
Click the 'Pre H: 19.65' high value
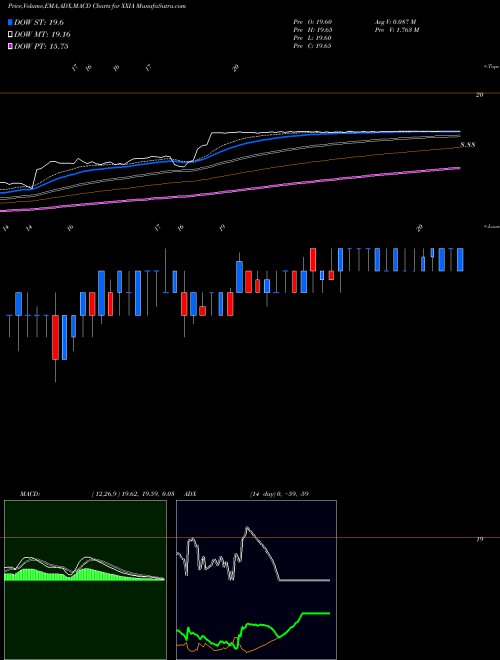tap(313, 30)
